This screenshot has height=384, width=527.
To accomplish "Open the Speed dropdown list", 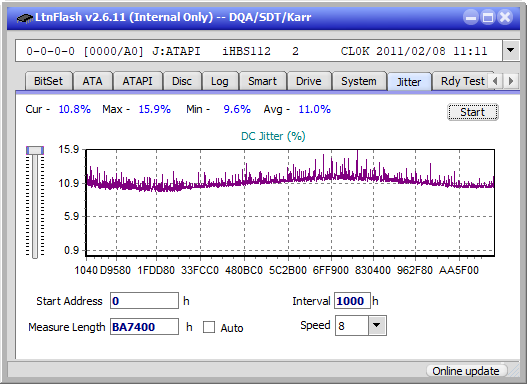I will 377,325.
